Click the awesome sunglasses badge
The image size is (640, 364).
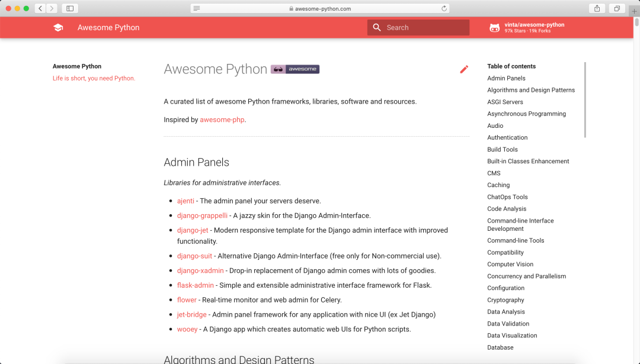click(x=295, y=69)
